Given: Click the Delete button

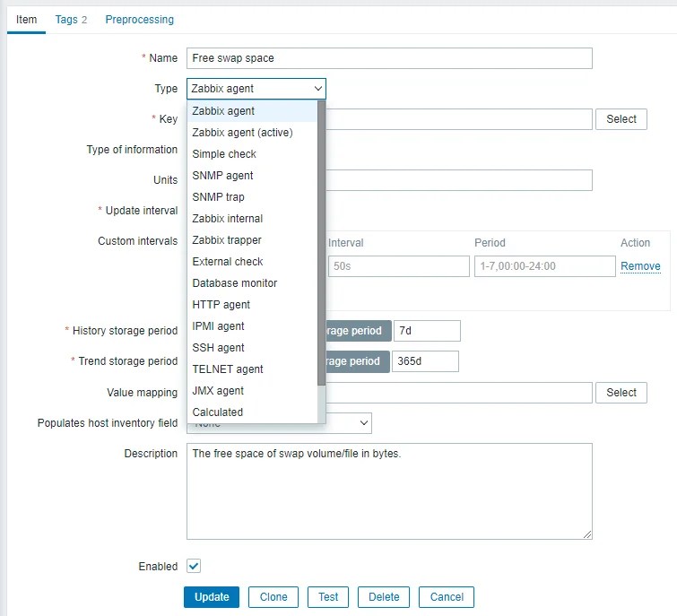Looking at the screenshot, I should [x=384, y=597].
